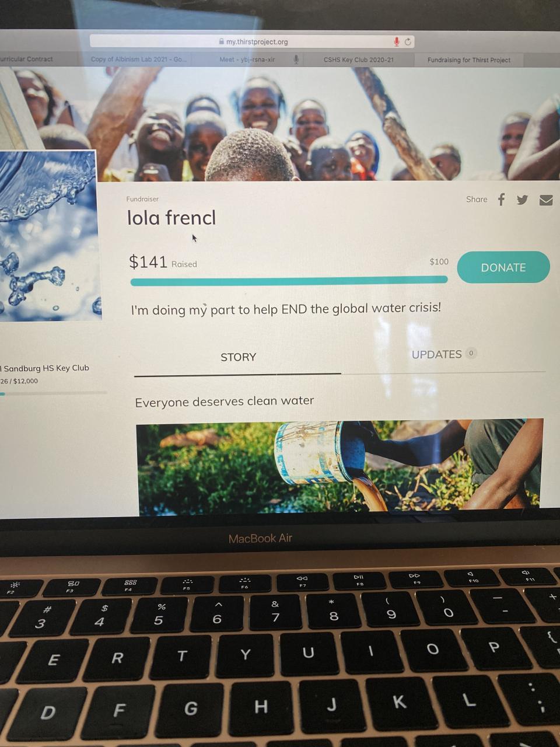Open the STORY tab
The image size is (560, 747).
click(238, 357)
